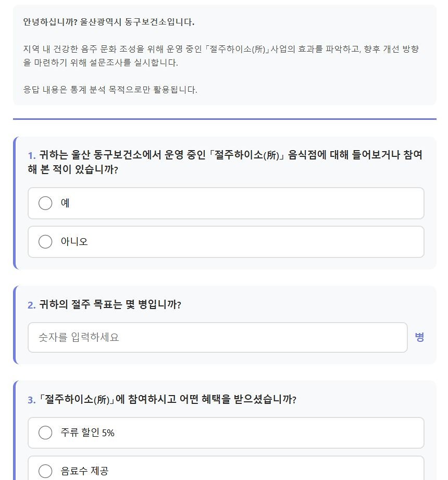Viewport: 448px width, 480px height.
Task: Focus the '숫자를 입력하세요' number input field
Action: click(x=217, y=337)
